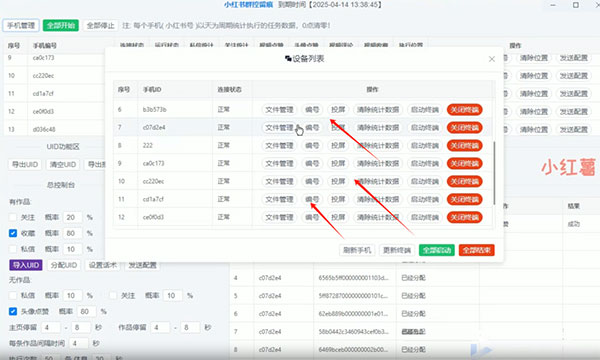Viewport: 600px width, 360px height.
Task: Select UID row 62eb889b in main table
Action: pyautogui.click(x=354, y=314)
